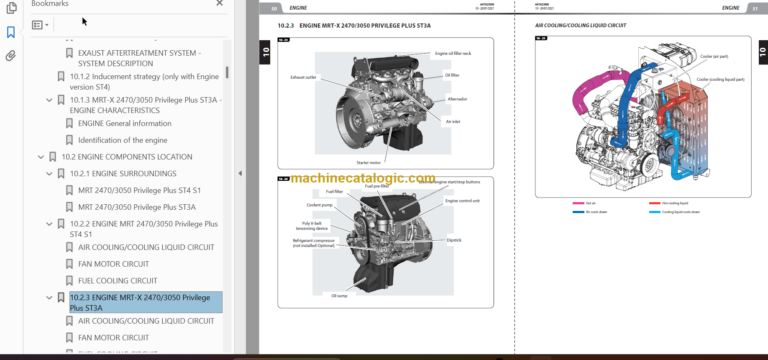Open Identification of the engine bookmark
This screenshot has height=360, width=768.
coord(123,140)
